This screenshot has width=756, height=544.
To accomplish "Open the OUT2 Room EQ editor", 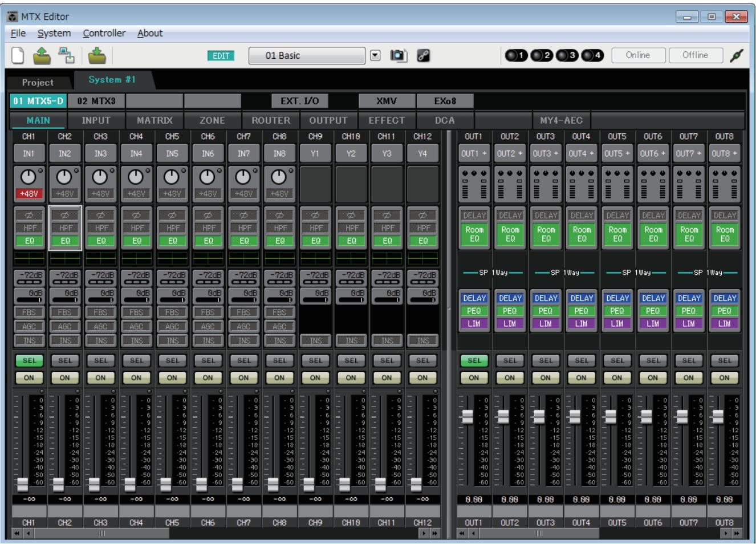I will click(510, 234).
